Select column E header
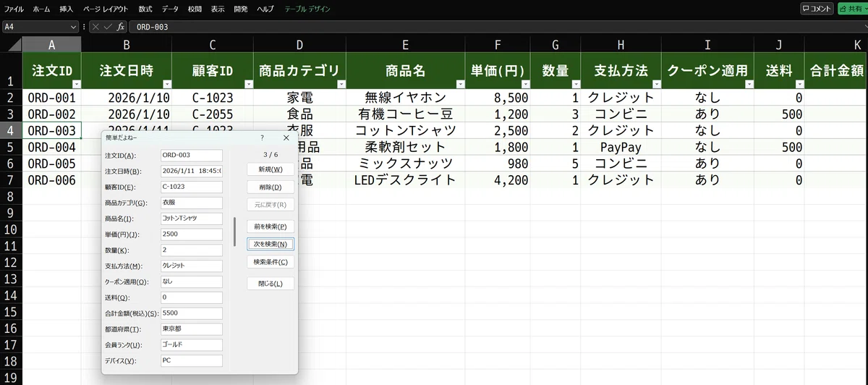The height and width of the screenshot is (385, 868). point(405,45)
